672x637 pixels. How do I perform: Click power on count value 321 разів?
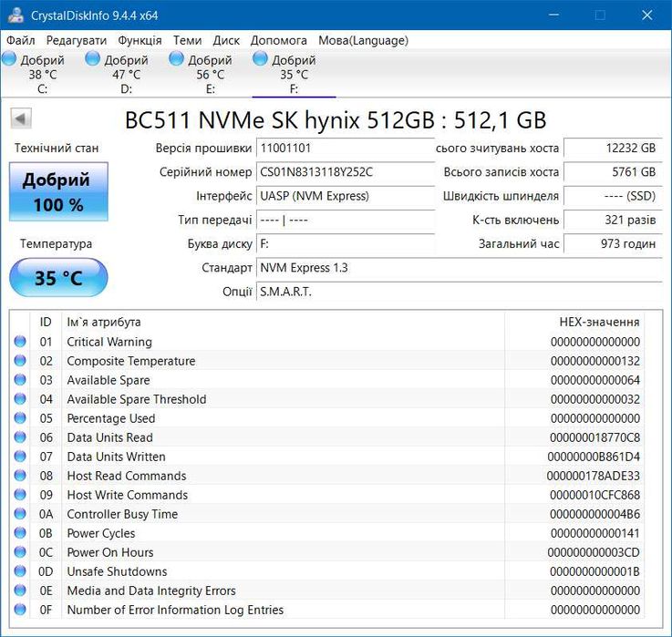pos(613,221)
